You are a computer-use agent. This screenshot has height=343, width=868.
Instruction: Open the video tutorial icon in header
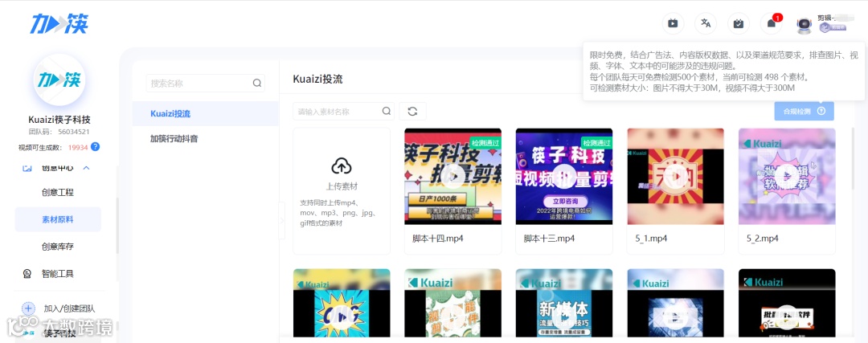673,23
